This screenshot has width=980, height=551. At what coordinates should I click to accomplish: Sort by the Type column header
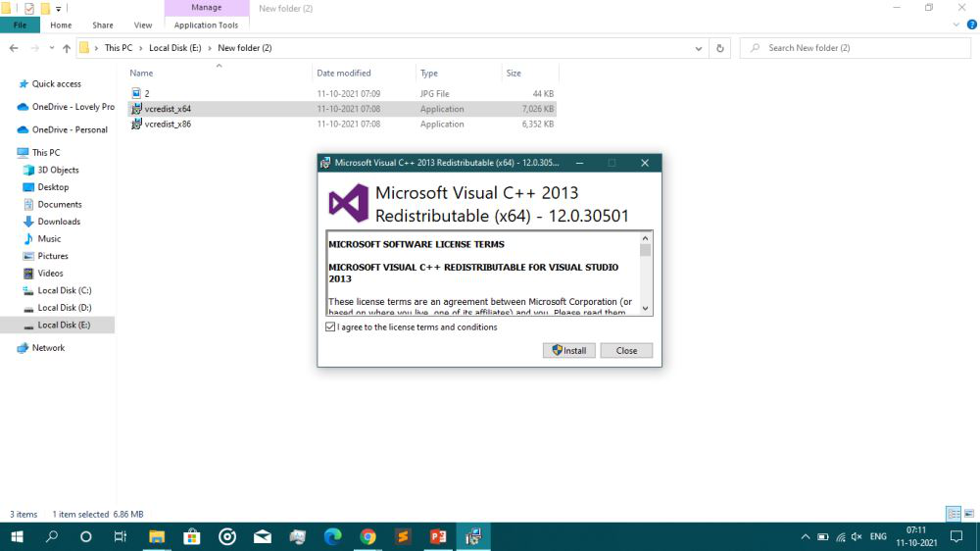tap(458, 74)
